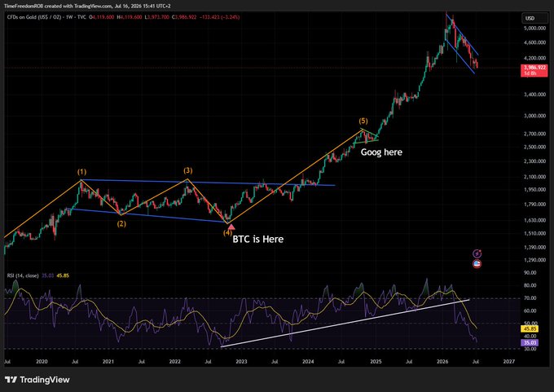Screen dimensions: 554x392
Task: Click the 1,290.000 price axis label
Action: coord(535,260)
